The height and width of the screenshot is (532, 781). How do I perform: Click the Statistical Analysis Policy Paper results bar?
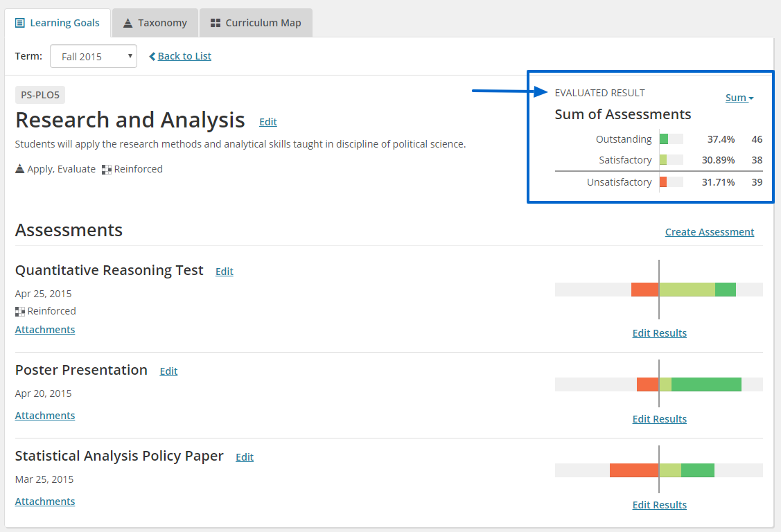coord(658,470)
